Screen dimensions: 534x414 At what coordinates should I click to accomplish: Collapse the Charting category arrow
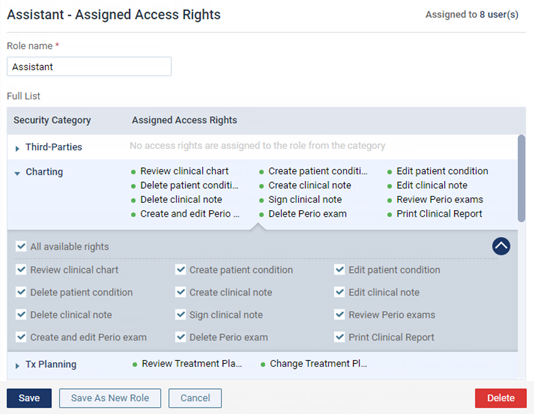click(17, 173)
